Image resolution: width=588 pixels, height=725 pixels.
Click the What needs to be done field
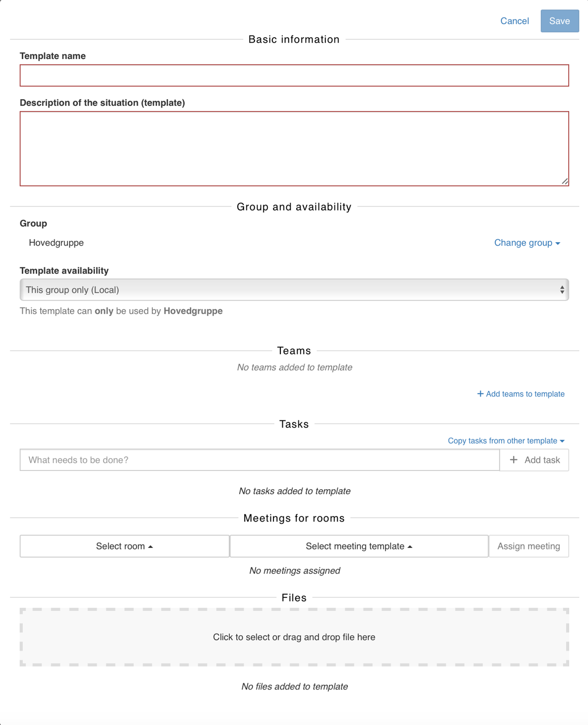[259, 460]
